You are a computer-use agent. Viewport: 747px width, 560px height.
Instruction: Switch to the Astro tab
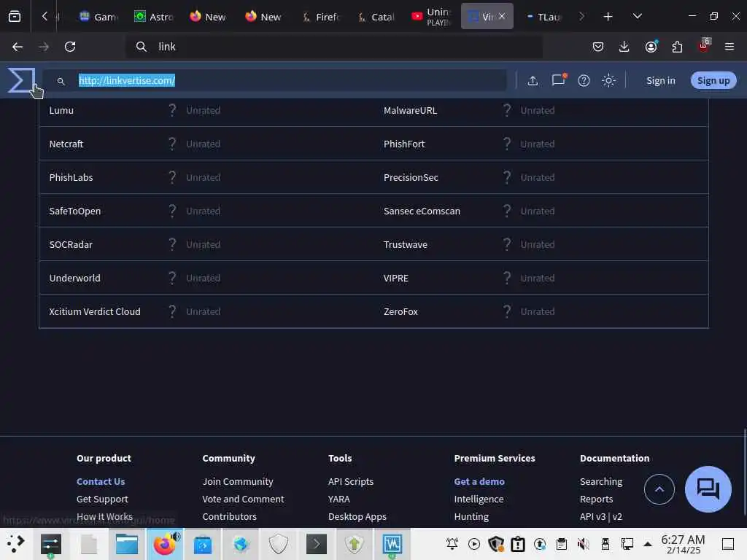153,17
